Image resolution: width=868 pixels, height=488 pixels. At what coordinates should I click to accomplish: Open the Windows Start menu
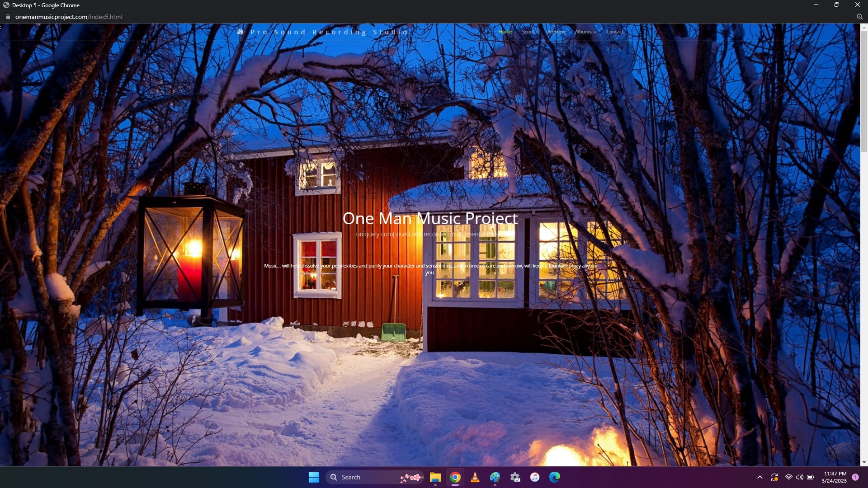click(314, 477)
